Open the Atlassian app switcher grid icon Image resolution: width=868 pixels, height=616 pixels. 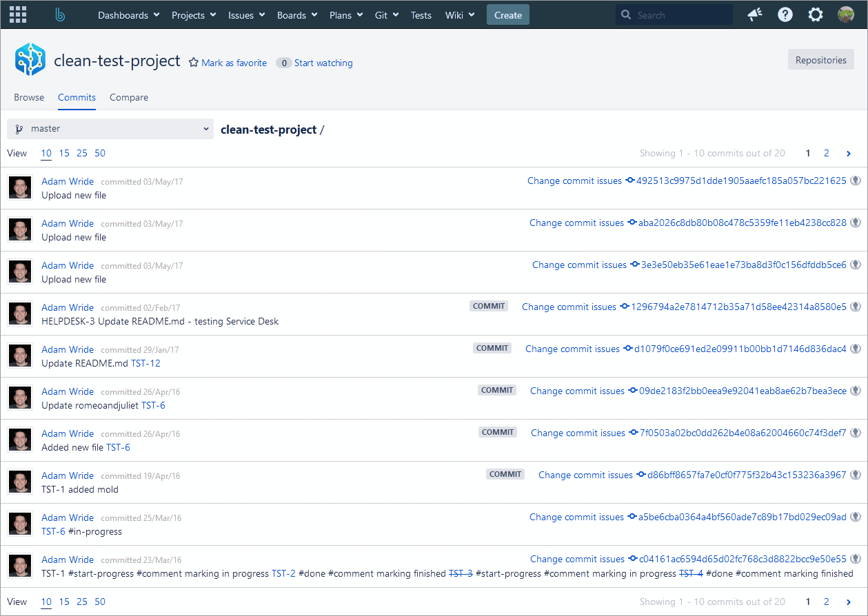coord(17,14)
